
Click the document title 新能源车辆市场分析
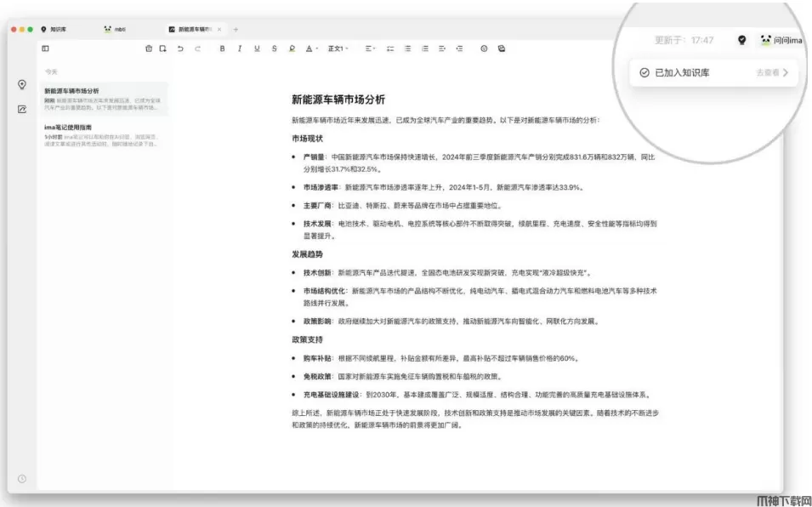338,100
